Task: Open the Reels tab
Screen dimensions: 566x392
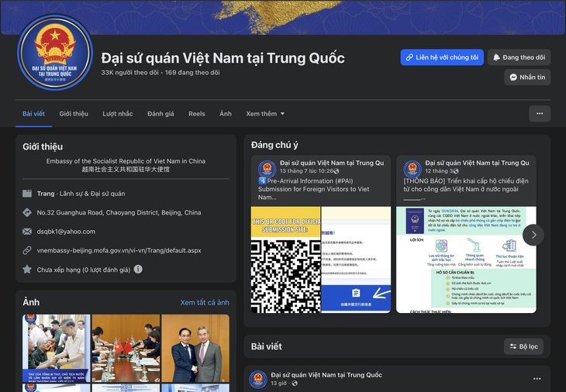Action: click(x=197, y=114)
